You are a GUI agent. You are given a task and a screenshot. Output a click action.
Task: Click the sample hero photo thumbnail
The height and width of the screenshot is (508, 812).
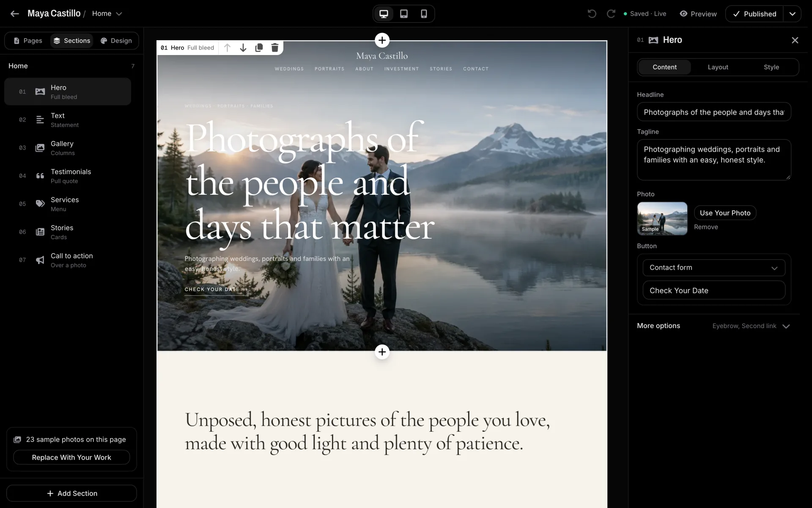(662, 218)
